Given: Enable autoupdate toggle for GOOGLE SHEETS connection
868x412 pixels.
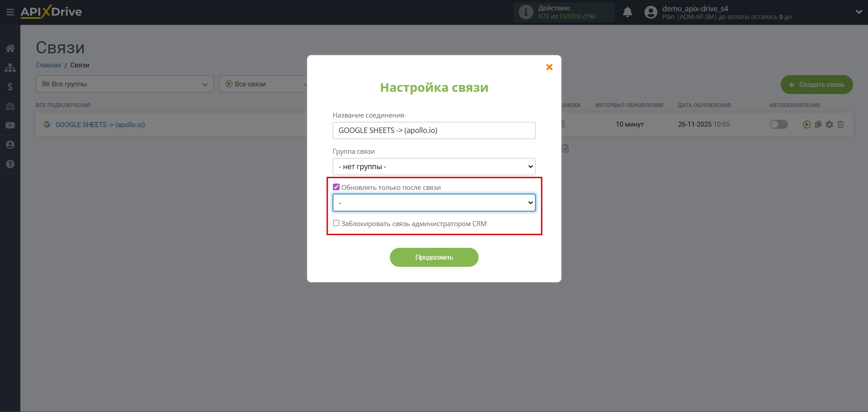Looking at the screenshot, I should (x=778, y=124).
